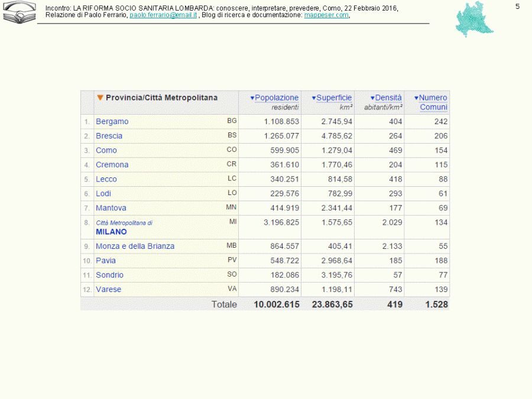Click the Totale population value 10.002.615
The width and height of the screenshot is (532, 399).
277,304
